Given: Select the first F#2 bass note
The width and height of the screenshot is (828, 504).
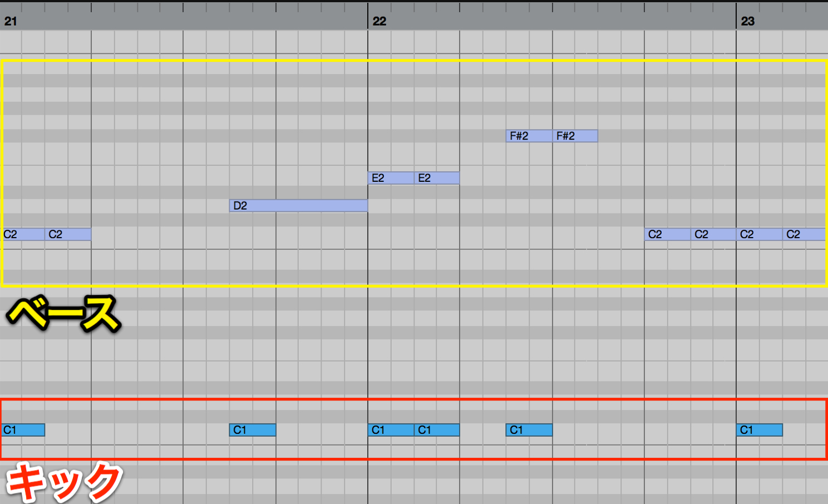Looking at the screenshot, I should [x=529, y=136].
